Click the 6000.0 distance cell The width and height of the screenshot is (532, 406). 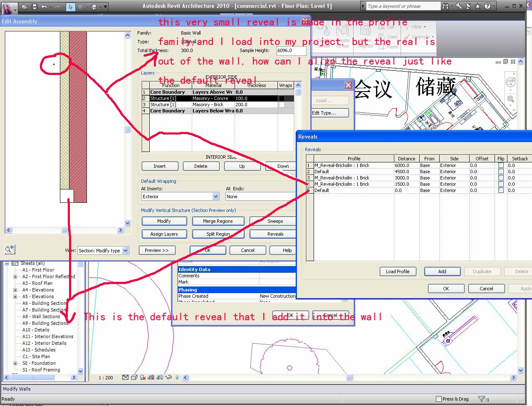click(406, 165)
